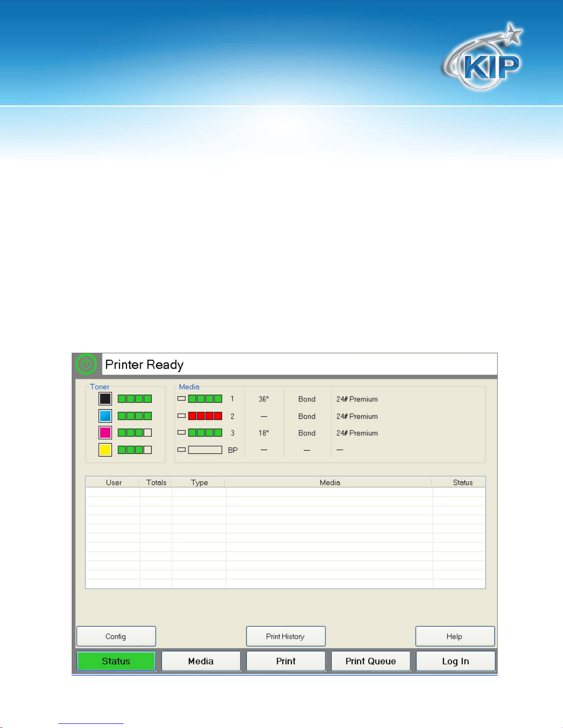This screenshot has height=728, width=563.
Task: Click the green level bar for media roll 1
Action: click(205, 399)
